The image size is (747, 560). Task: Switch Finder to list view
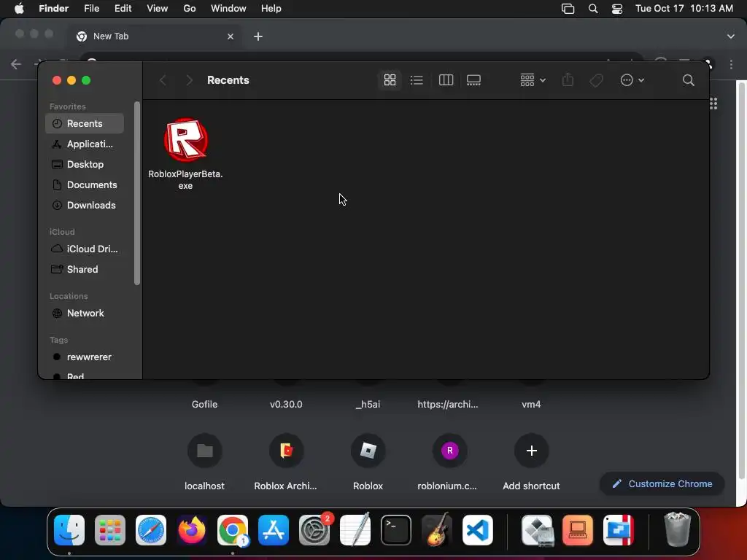(x=417, y=80)
